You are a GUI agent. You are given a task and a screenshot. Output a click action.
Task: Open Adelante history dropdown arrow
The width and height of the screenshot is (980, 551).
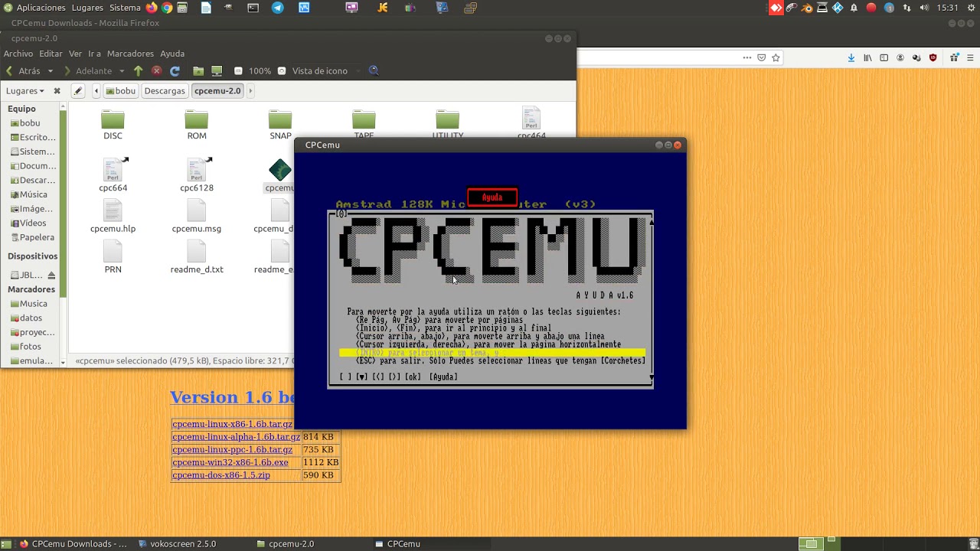[121, 70]
